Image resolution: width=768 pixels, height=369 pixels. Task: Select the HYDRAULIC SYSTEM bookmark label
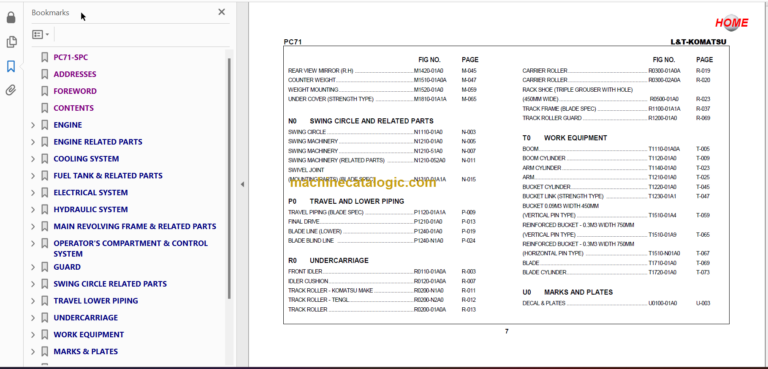click(x=91, y=210)
